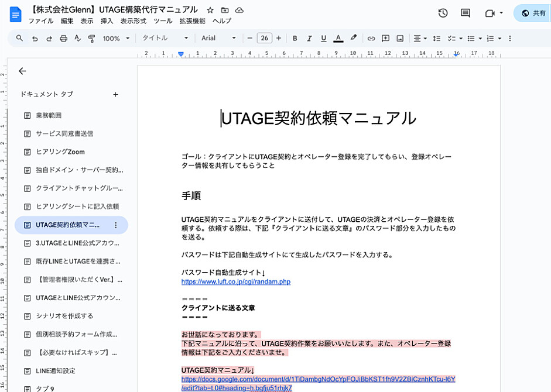Open options for UTAGE契約依頼マニュアル tab

point(115,225)
